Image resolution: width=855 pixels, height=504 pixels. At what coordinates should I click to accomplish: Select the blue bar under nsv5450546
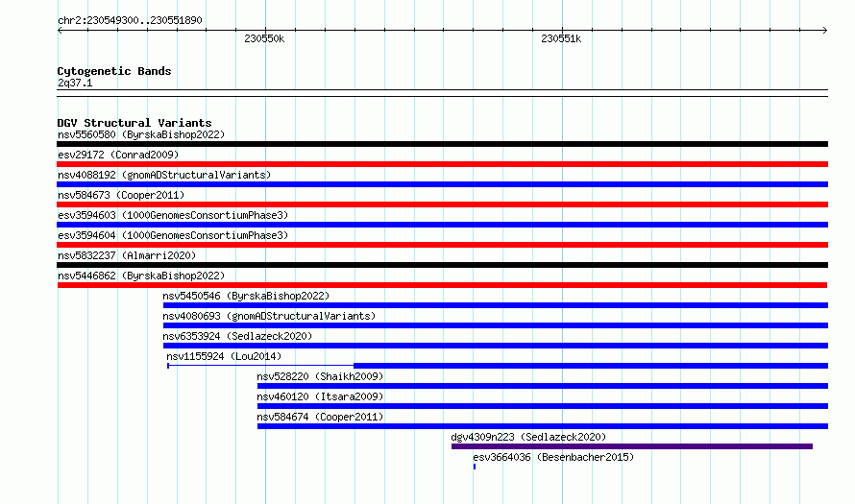[496, 305]
